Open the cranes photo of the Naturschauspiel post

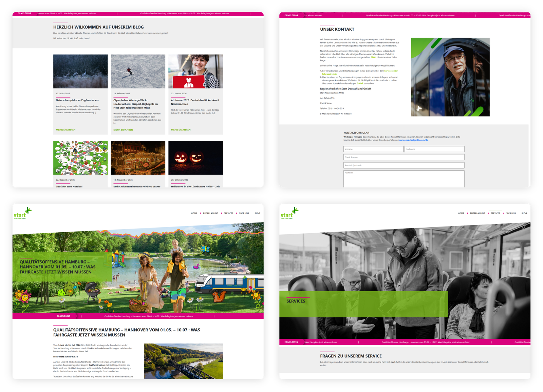(80, 72)
